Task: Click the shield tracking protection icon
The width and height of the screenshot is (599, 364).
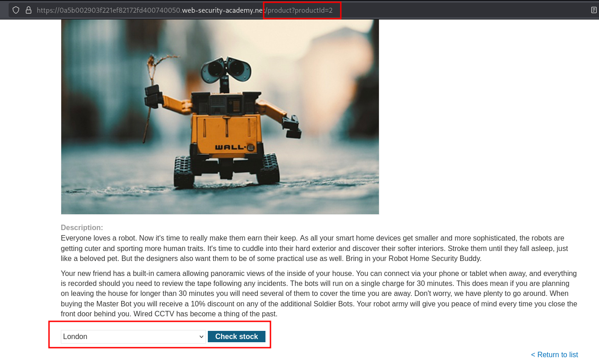Action: (x=16, y=10)
